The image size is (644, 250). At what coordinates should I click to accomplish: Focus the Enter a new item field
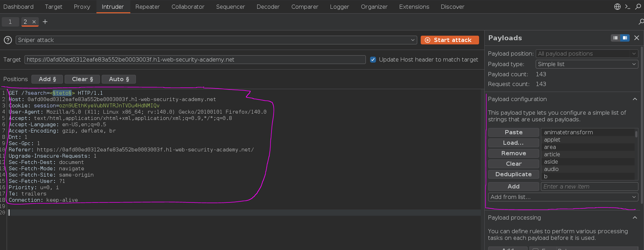(589, 186)
